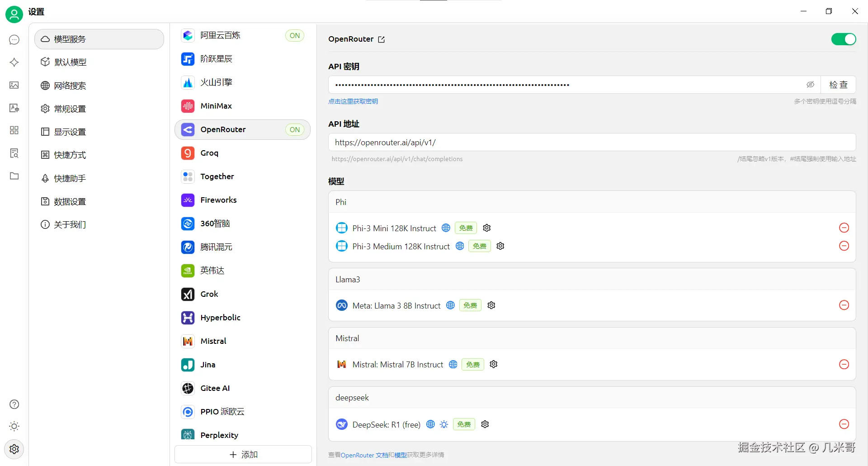Select the Mistral provider in list

(243, 341)
